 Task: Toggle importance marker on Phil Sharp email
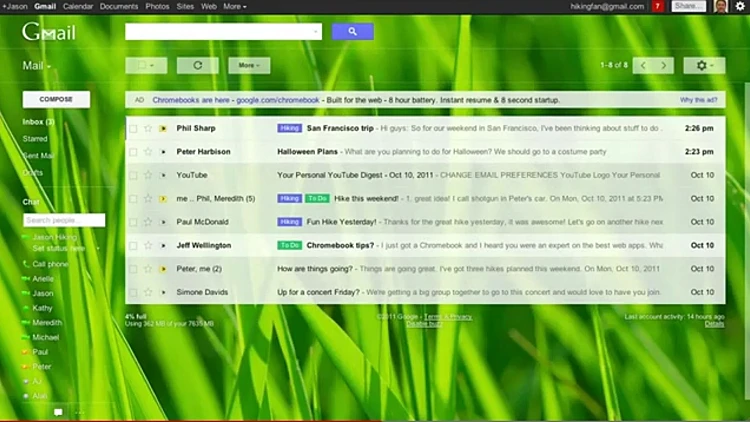163,128
